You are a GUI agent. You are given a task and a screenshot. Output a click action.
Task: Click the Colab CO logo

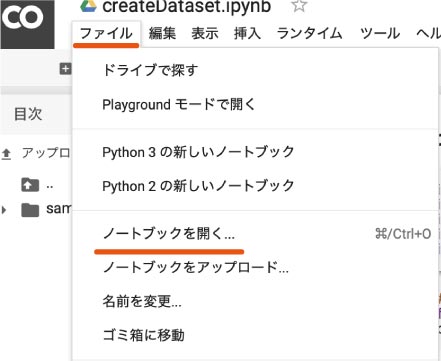(x=27, y=24)
